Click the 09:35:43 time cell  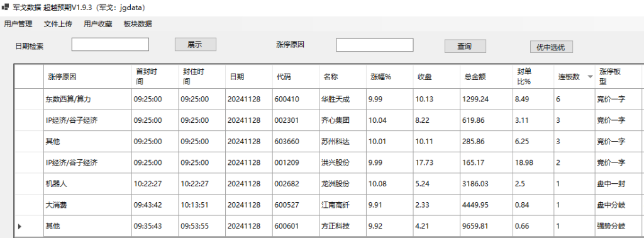[x=155, y=226]
